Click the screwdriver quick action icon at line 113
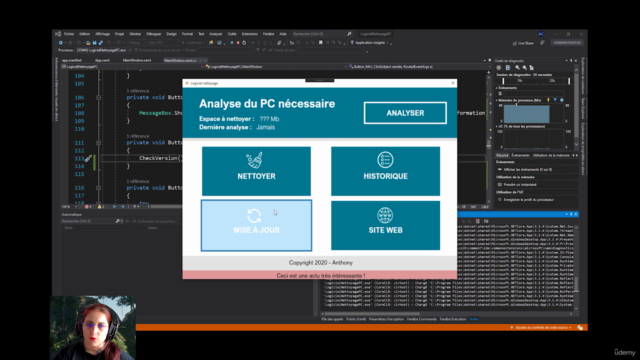Viewport: 640px width, 360px height. pyautogui.click(x=88, y=158)
